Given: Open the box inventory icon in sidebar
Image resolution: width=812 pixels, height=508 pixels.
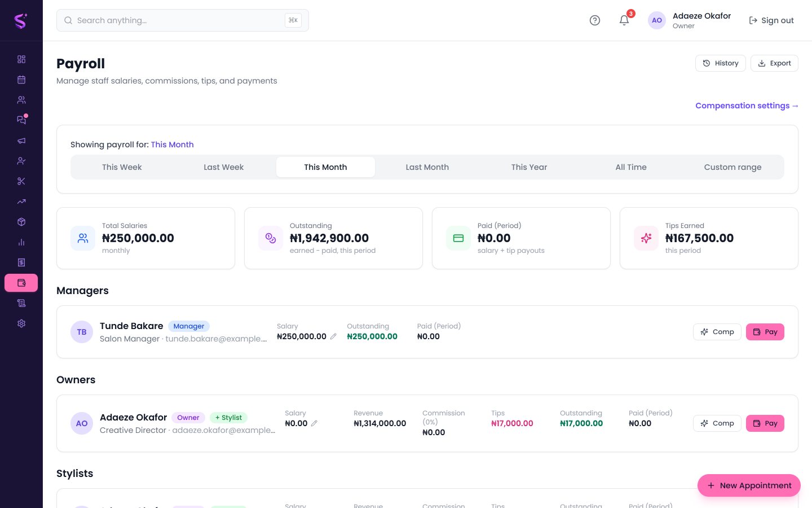Looking at the screenshot, I should pos(21,222).
